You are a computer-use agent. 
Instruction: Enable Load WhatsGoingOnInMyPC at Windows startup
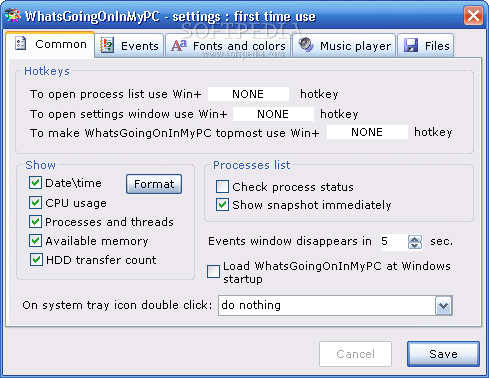pos(213,271)
